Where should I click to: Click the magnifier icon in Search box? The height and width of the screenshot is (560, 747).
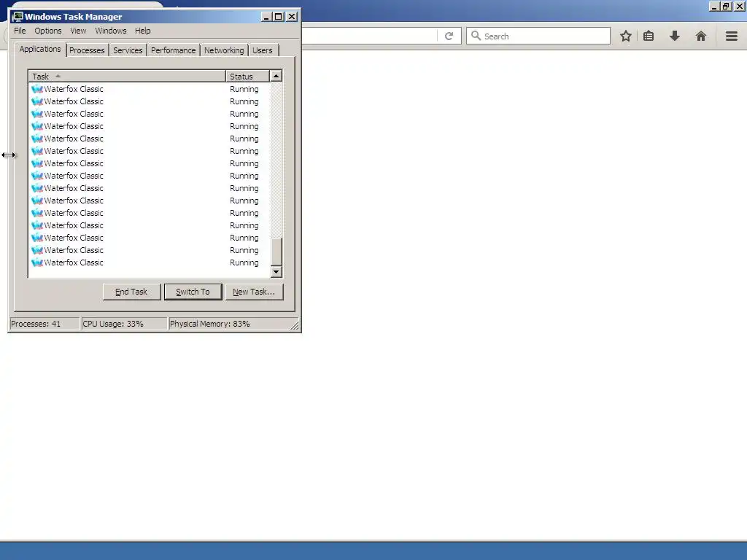click(x=476, y=36)
